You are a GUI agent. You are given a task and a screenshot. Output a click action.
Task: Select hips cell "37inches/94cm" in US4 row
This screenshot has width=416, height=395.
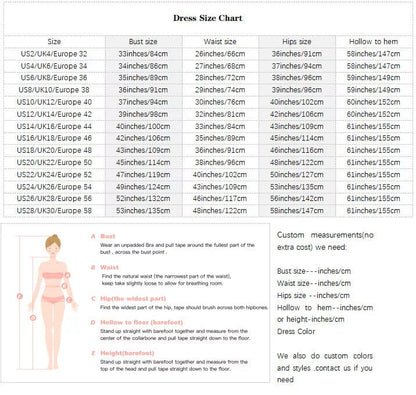297,66
